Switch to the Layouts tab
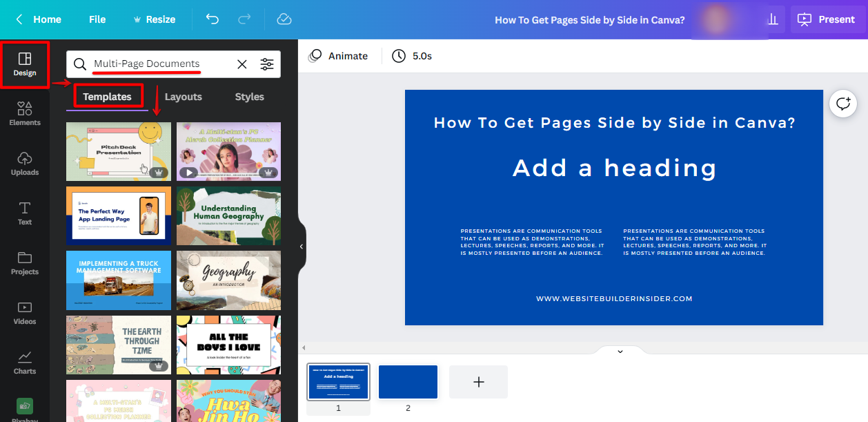The height and width of the screenshot is (422, 868). click(183, 97)
